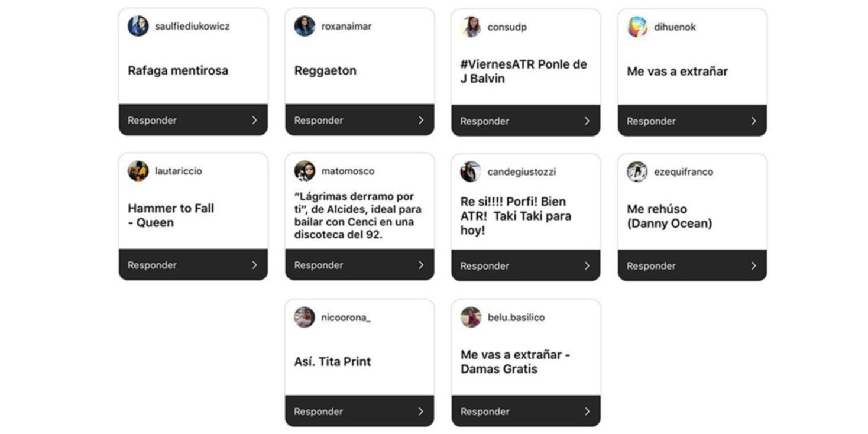Open arrow on the Me rehúso card

click(x=753, y=266)
